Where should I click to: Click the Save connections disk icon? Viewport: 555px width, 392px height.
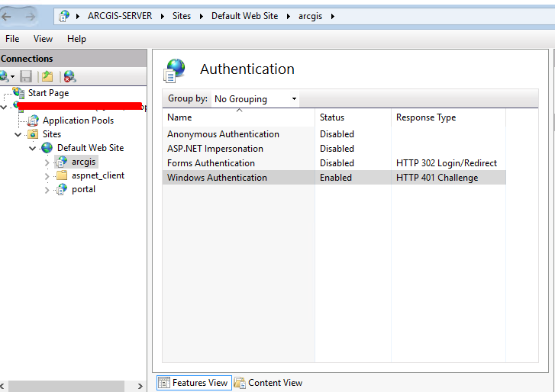click(26, 76)
